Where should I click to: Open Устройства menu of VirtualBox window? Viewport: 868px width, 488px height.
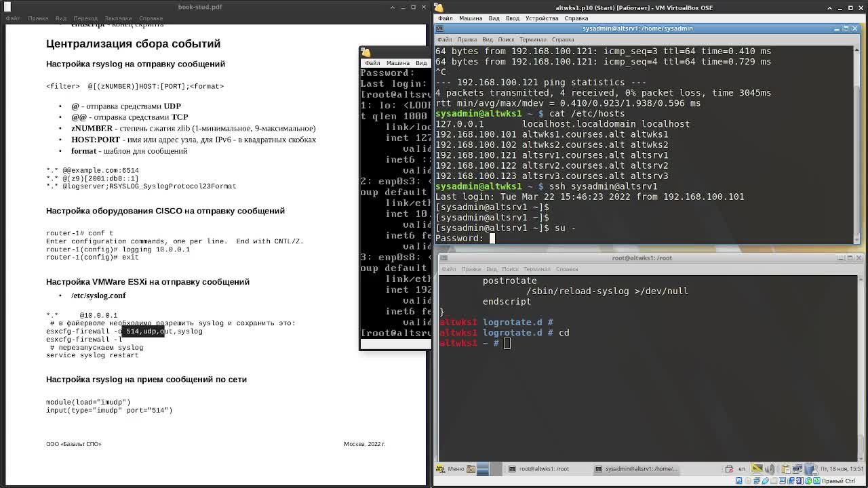click(542, 18)
